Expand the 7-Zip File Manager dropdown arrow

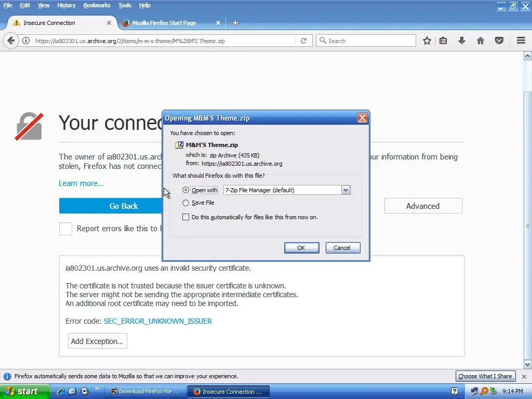click(x=345, y=190)
